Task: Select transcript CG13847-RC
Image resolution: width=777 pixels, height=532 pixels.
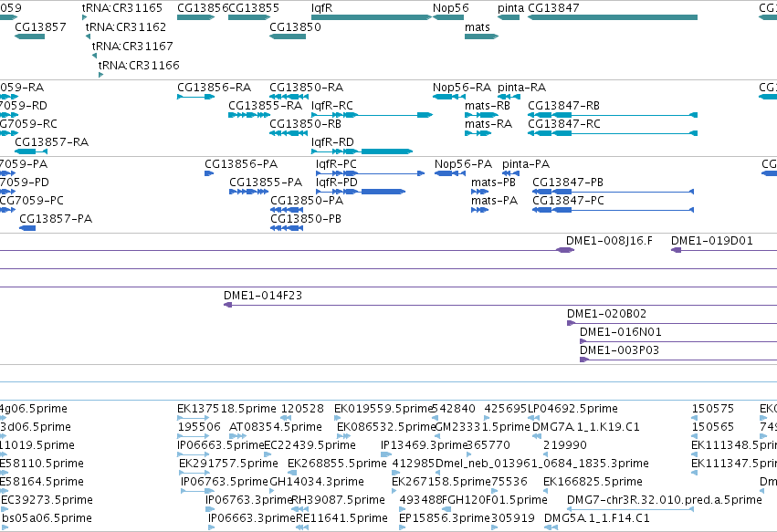Action: tap(613, 133)
